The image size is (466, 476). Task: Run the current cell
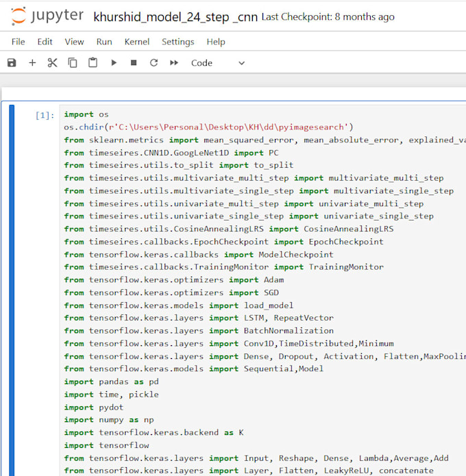click(113, 63)
